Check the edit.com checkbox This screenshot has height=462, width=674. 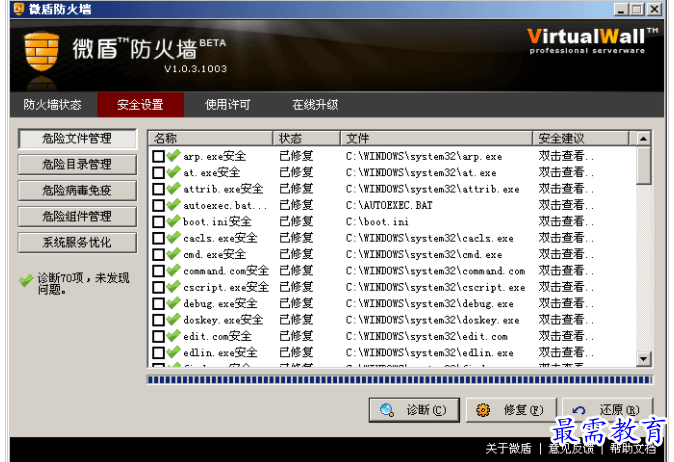pyautogui.click(x=158, y=336)
